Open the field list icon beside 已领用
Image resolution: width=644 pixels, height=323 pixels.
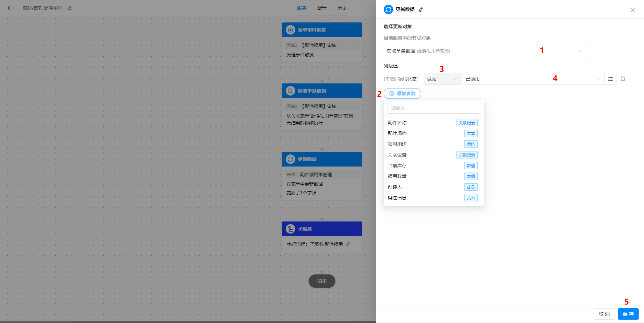point(610,79)
